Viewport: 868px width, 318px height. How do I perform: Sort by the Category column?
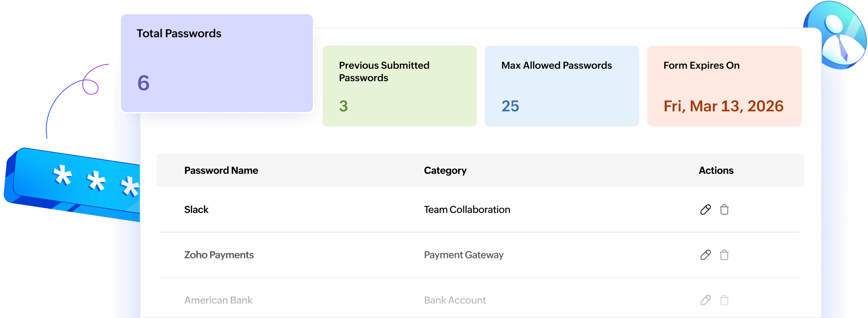point(445,170)
